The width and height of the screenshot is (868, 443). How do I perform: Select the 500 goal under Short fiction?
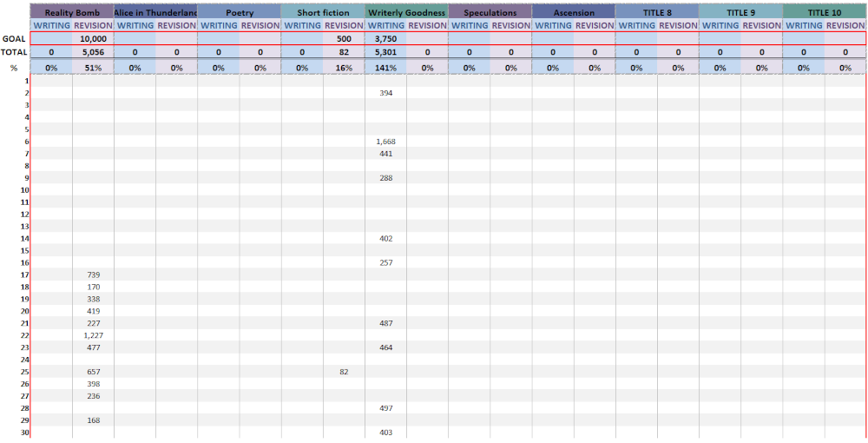(344, 39)
